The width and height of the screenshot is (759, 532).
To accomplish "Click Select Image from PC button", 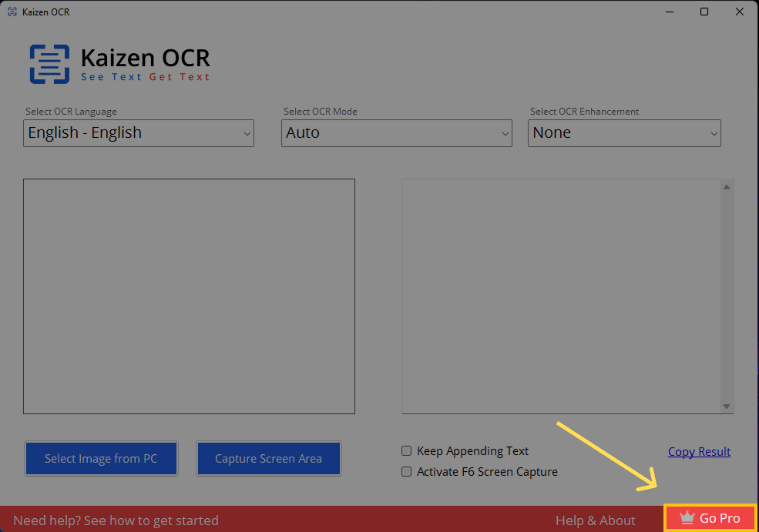I will pos(101,459).
